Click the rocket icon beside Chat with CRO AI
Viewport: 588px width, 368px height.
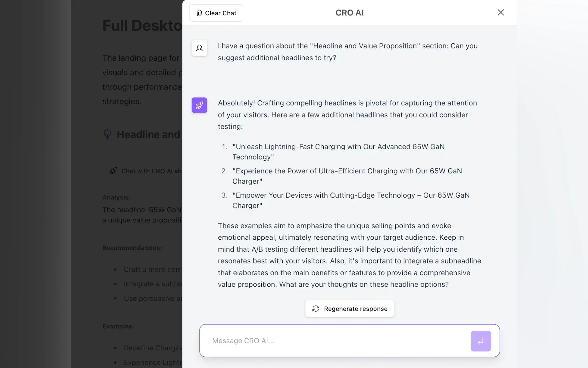point(113,171)
